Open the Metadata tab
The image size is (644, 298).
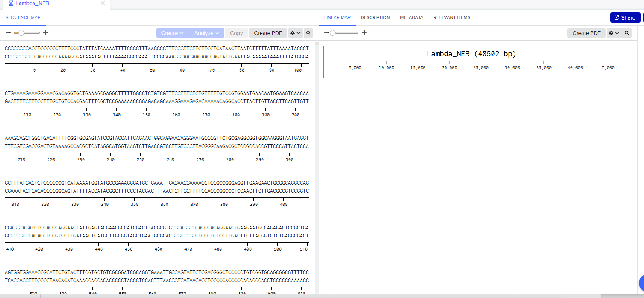pos(411,17)
